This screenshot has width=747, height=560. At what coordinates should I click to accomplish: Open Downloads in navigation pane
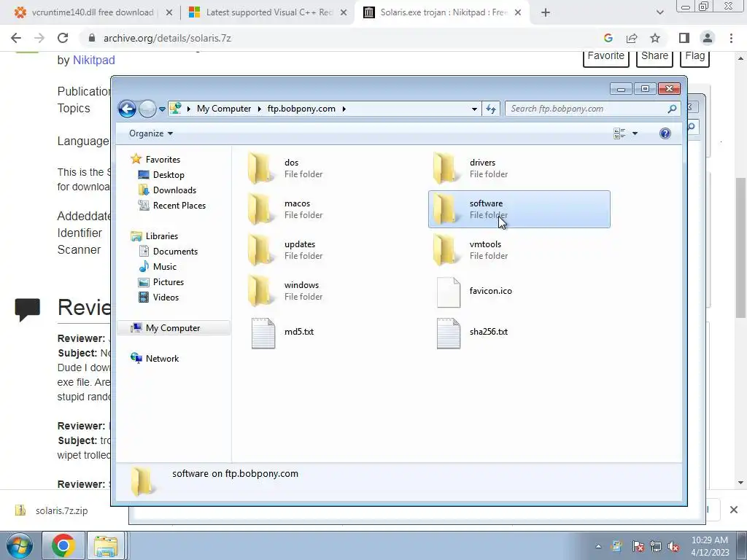click(x=174, y=190)
